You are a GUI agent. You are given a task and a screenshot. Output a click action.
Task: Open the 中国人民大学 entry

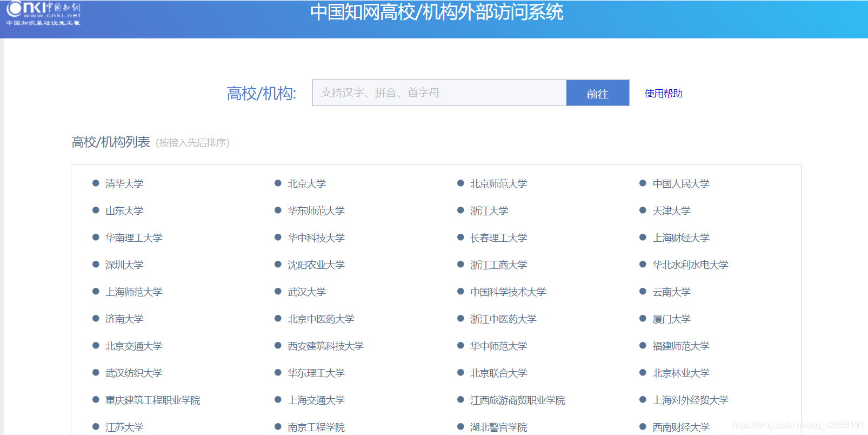681,184
